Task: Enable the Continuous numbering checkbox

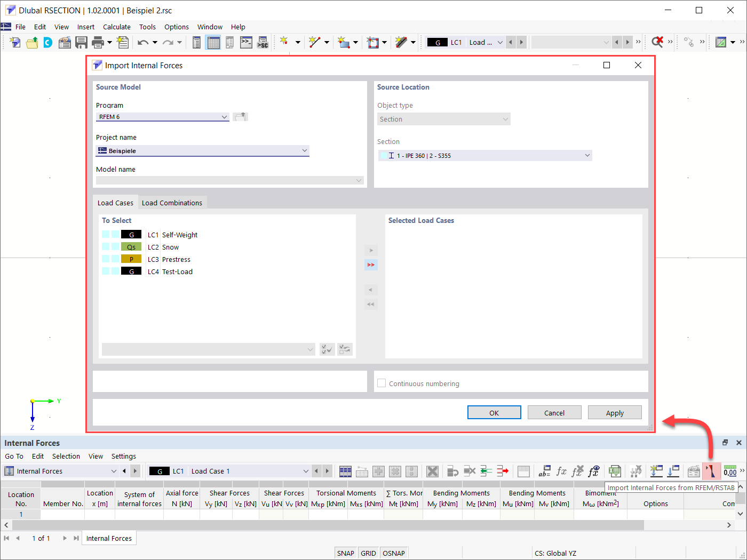Action: point(382,383)
